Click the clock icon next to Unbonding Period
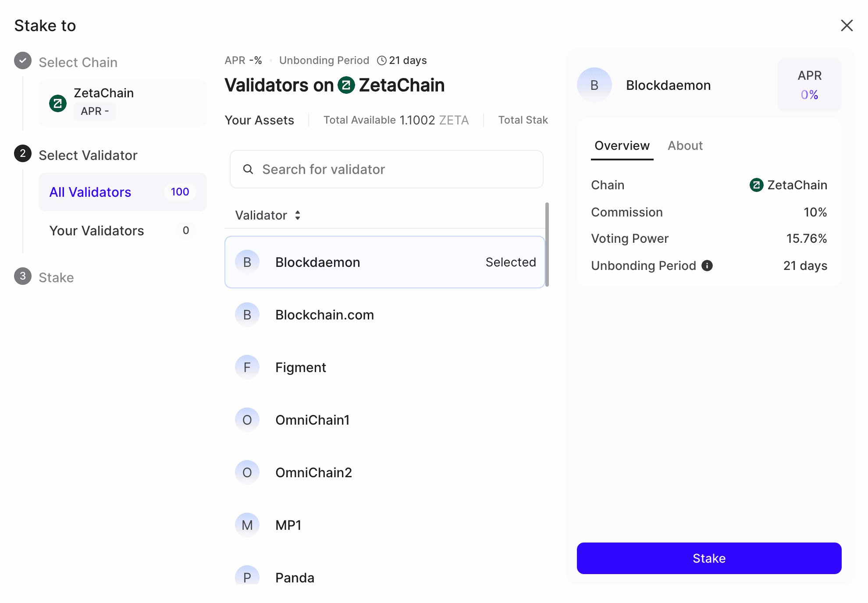The height and width of the screenshot is (603, 868). (x=381, y=60)
